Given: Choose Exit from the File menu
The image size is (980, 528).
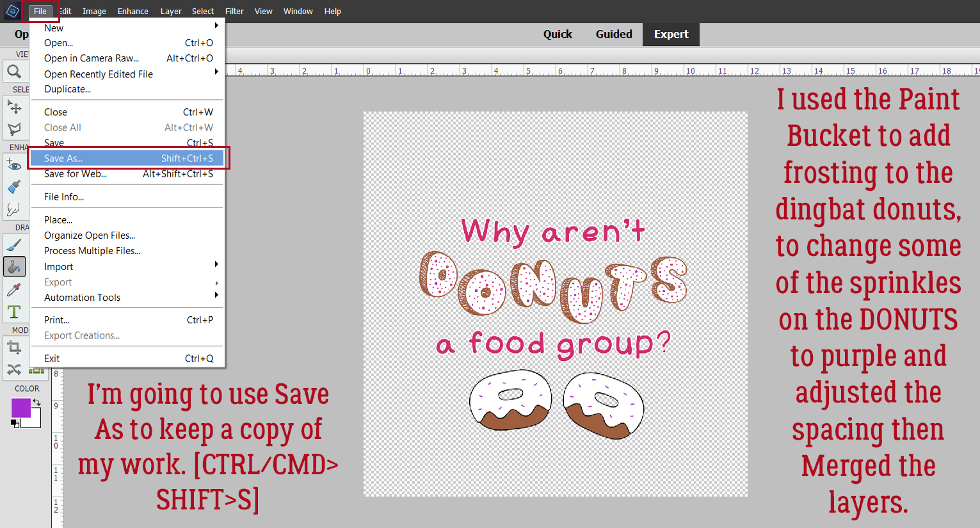Looking at the screenshot, I should pyautogui.click(x=127, y=358).
